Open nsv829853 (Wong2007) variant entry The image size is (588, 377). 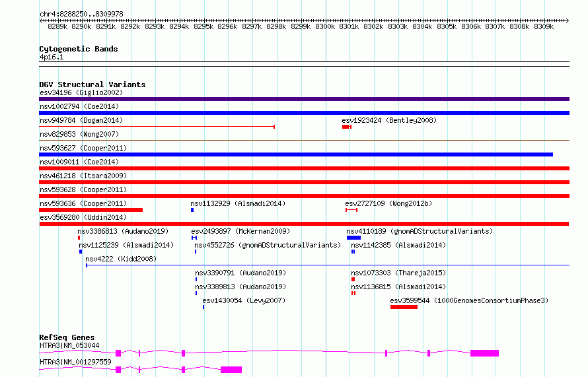pos(79,134)
